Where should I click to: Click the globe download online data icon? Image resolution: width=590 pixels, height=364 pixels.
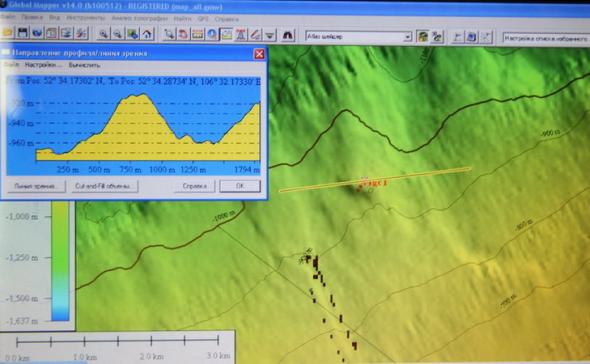click(37, 33)
